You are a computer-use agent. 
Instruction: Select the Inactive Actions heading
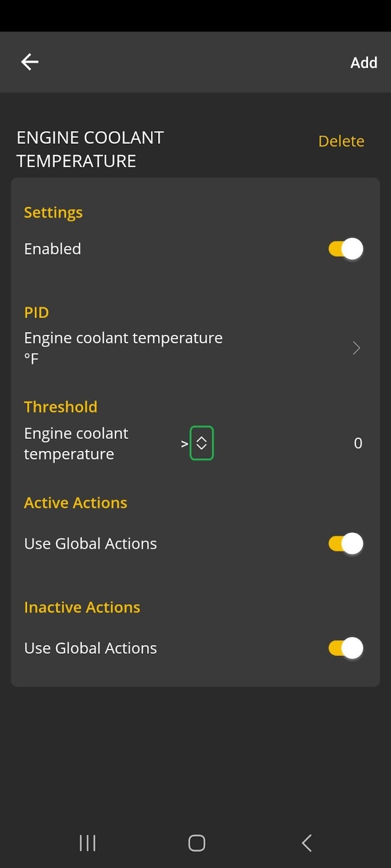click(82, 607)
